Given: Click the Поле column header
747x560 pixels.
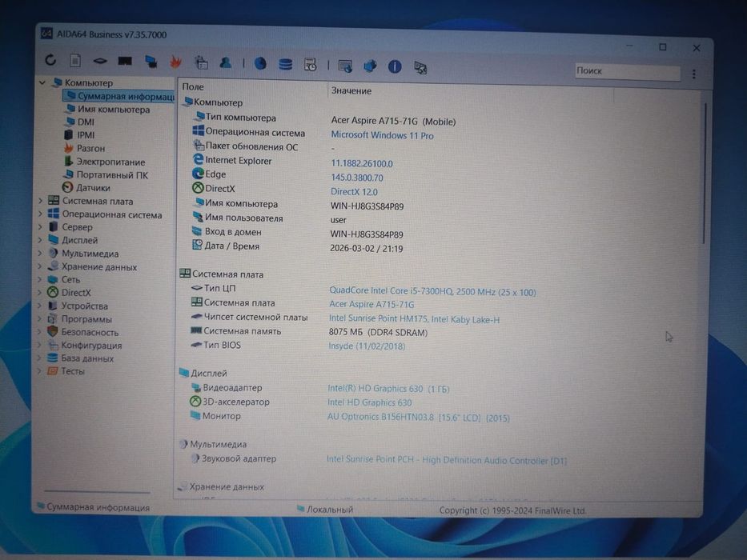Looking at the screenshot, I should (193, 86).
